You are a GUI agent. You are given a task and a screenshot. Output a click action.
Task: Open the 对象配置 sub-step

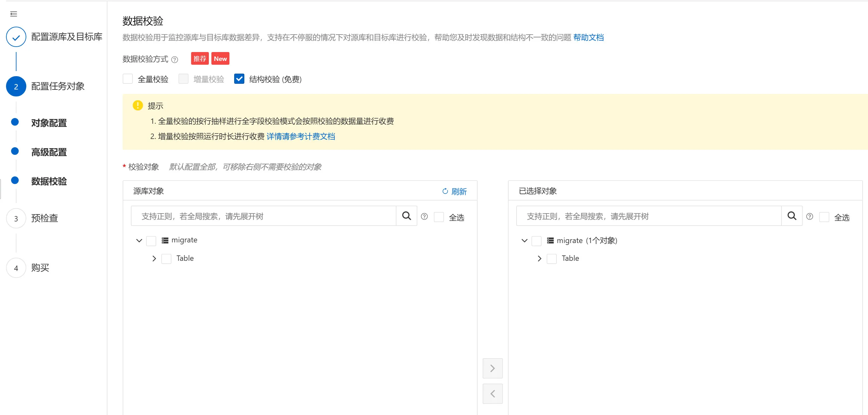[49, 123]
